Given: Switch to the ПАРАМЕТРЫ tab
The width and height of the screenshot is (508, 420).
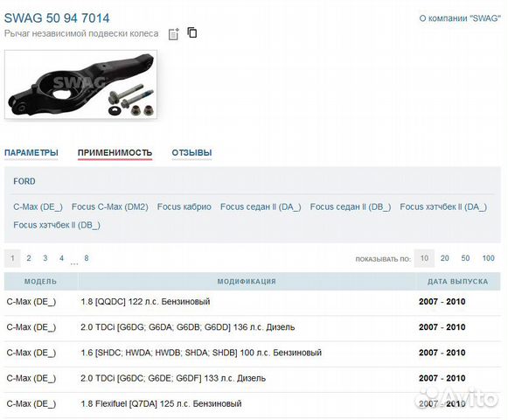Looking at the screenshot, I should [x=31, y=153].
